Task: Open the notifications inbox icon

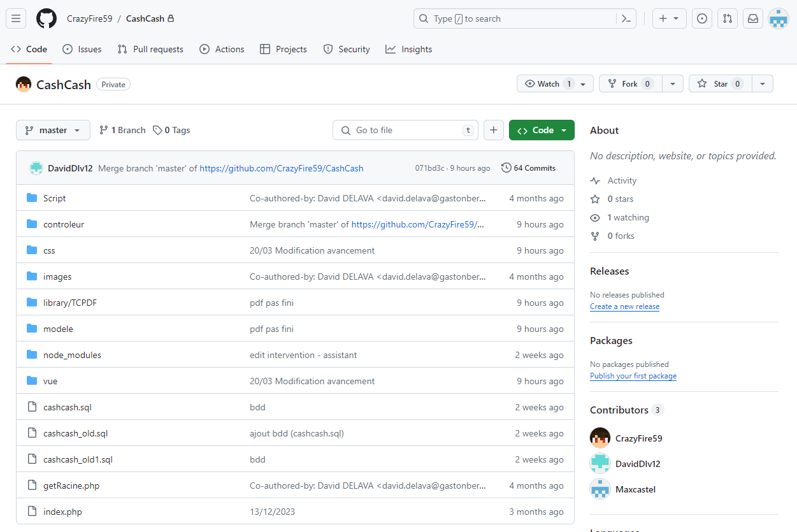Action: 753,18
